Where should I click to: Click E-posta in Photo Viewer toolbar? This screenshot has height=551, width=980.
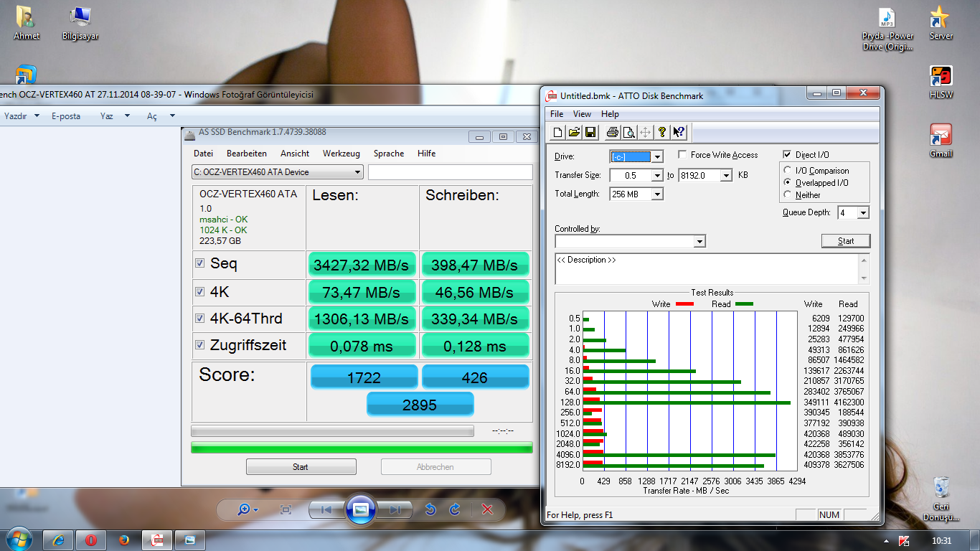66,116
